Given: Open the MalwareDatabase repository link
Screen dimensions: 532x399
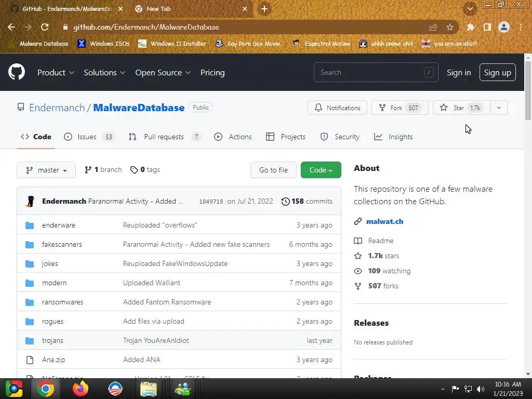Looking at the screenshot, I should (139, 108).
